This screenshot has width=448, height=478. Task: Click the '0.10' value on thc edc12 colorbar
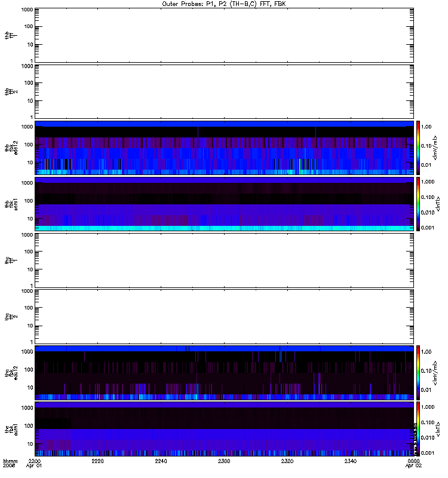(426, 371)
